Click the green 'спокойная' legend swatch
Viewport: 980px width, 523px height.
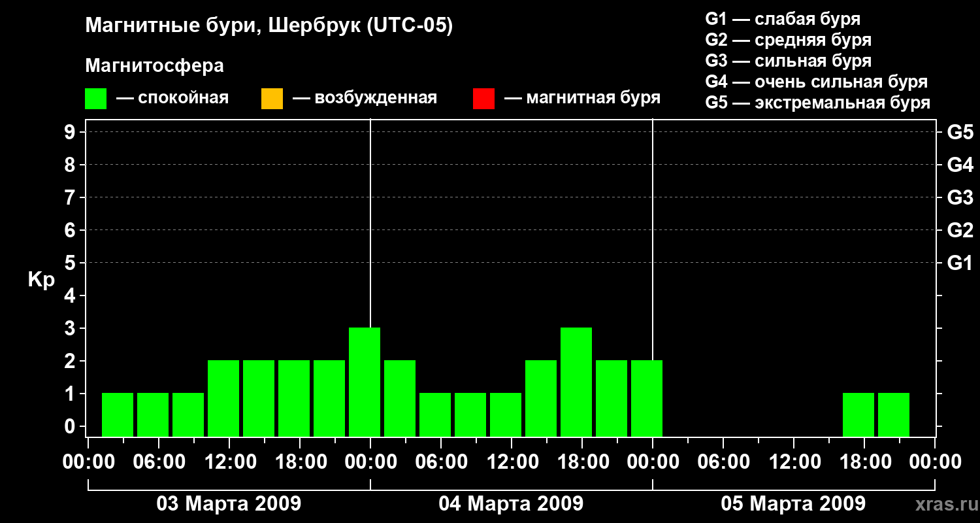click(95, 99)
